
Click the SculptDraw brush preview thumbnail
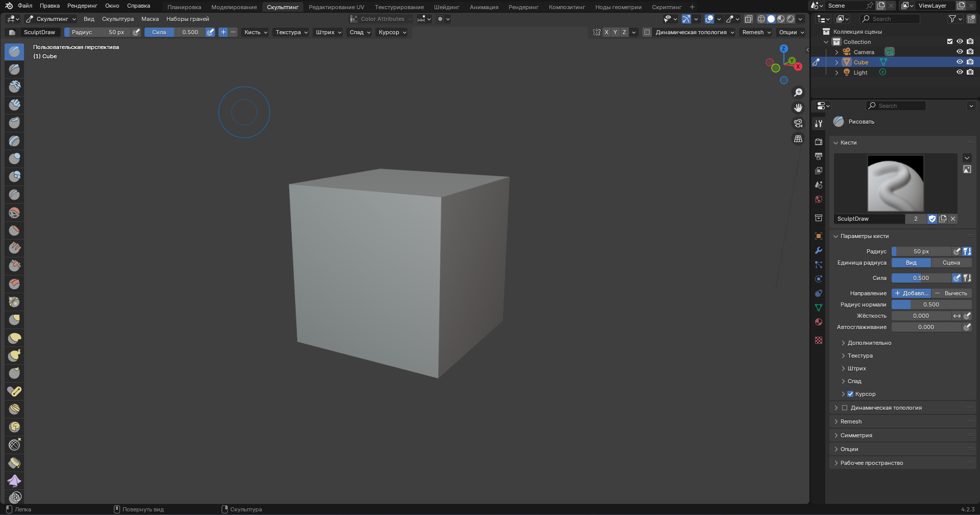(x=896, y=183)
